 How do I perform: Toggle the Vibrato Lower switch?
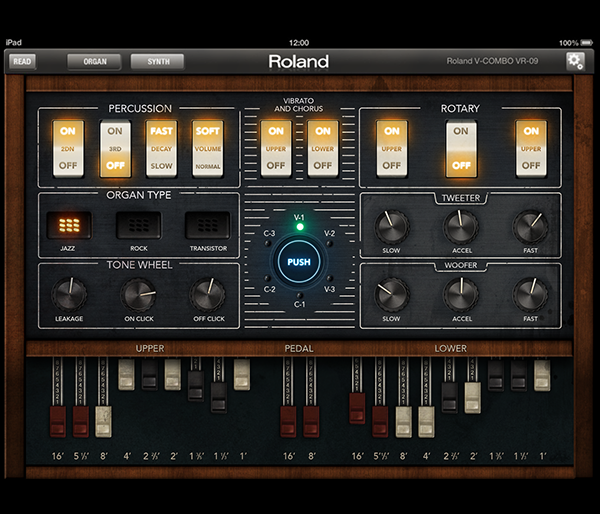[x=322, y=150]
